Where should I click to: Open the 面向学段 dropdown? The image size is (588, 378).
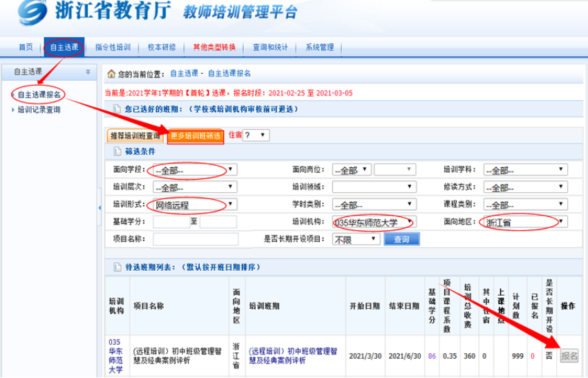point(195,170)
